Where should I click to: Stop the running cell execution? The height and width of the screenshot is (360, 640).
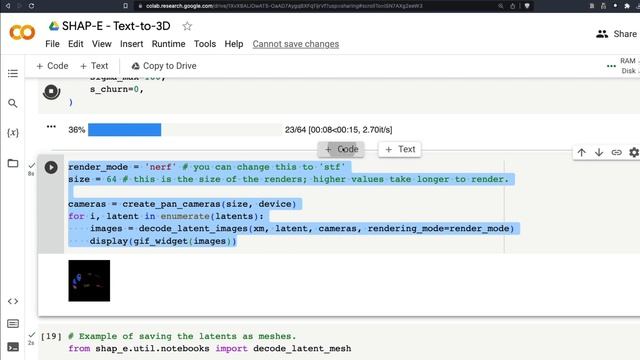point(51,91)
